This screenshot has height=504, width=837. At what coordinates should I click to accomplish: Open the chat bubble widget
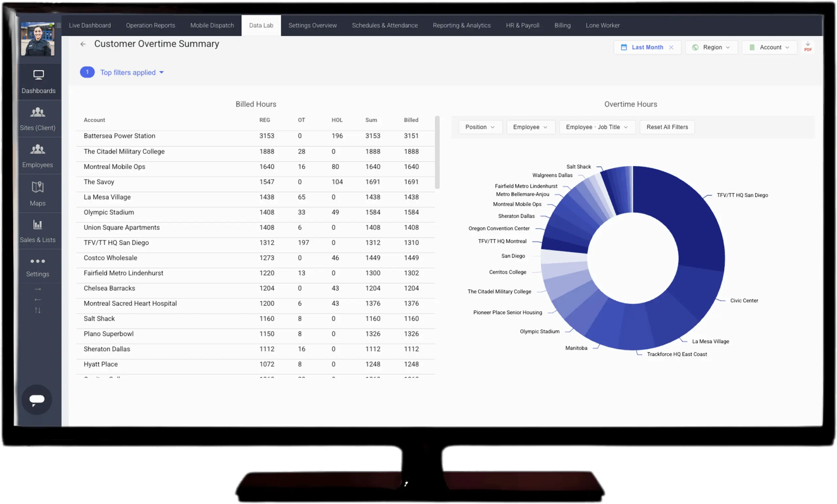point(37,399)
